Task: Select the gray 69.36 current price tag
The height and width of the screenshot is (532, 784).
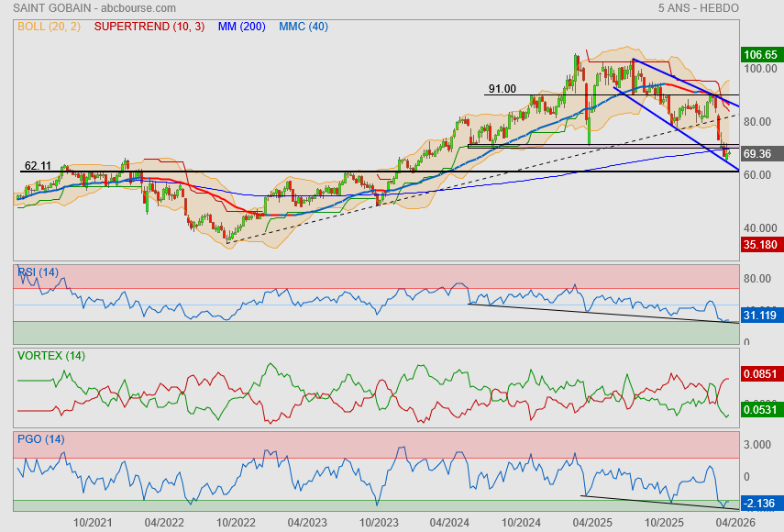Action: (x=760, y=153)
